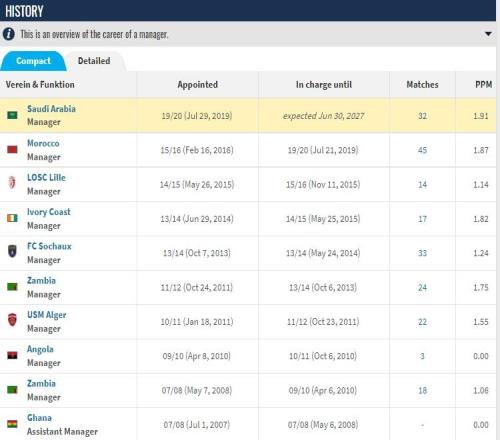The image size is (500, 440).
Task: Open the Morocco team link
Action: (x=43, y=143)
